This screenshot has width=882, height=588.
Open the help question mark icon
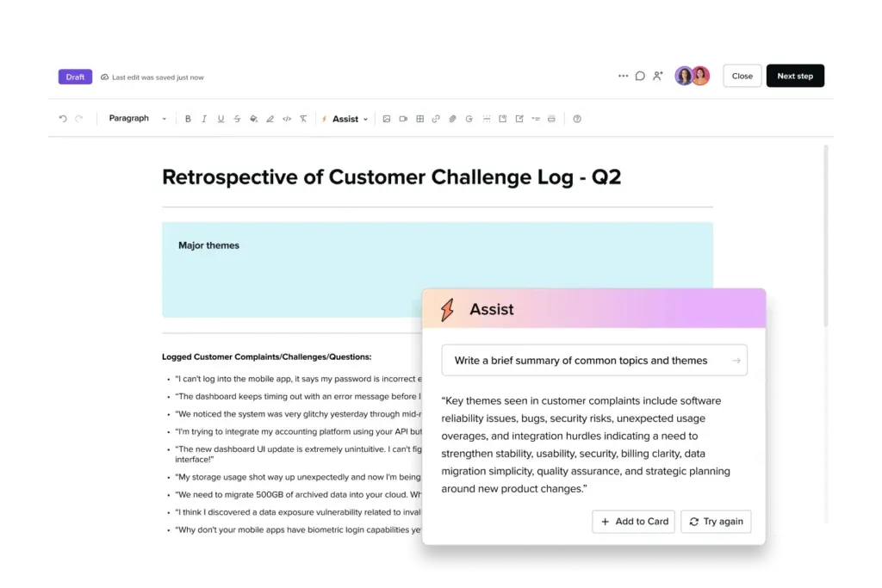(x=577, y=119)
